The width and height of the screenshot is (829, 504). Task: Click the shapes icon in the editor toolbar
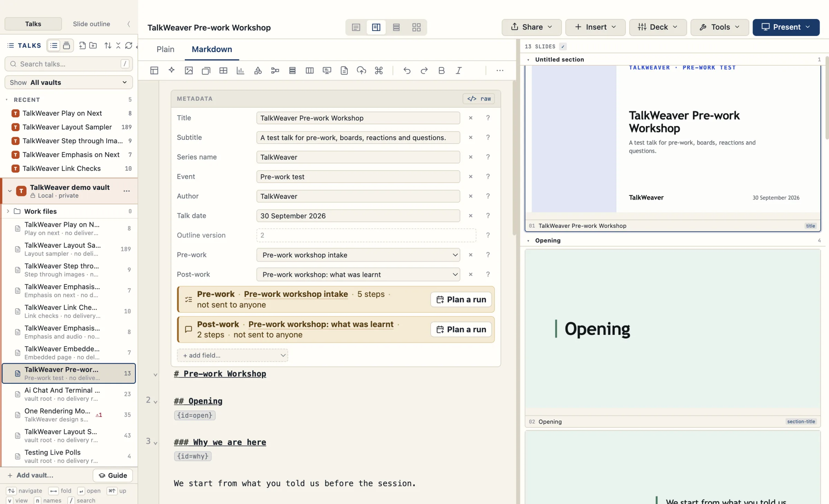tap(258, 70)
